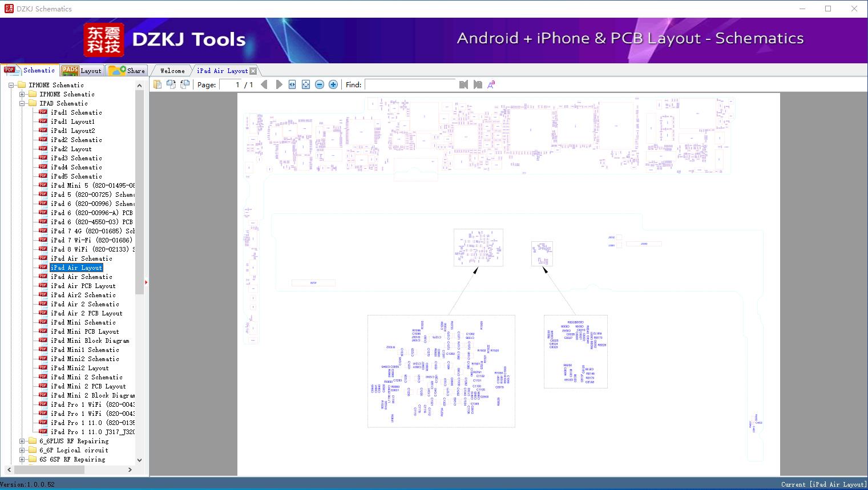The width and height of the screenshot is (868, 490).
Task: Find next search match
Action: [478, 84]
